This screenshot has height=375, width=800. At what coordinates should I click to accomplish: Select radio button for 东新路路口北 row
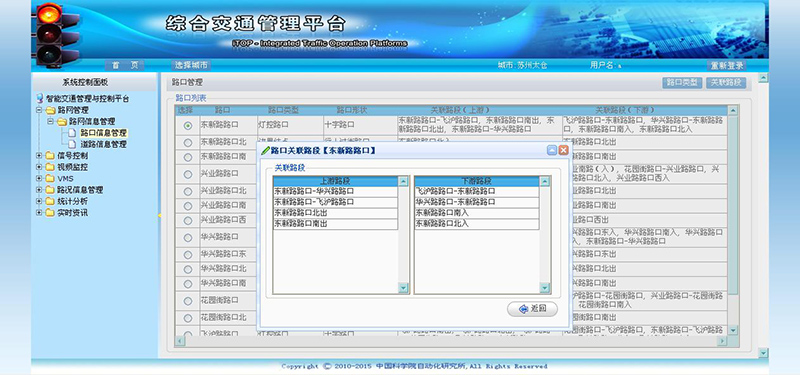(x=188, y=142)
